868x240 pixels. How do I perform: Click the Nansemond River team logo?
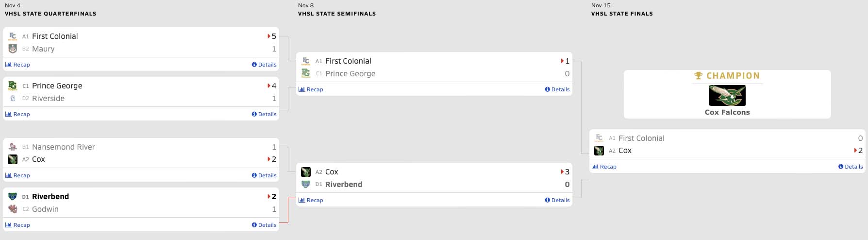[13, 147]
